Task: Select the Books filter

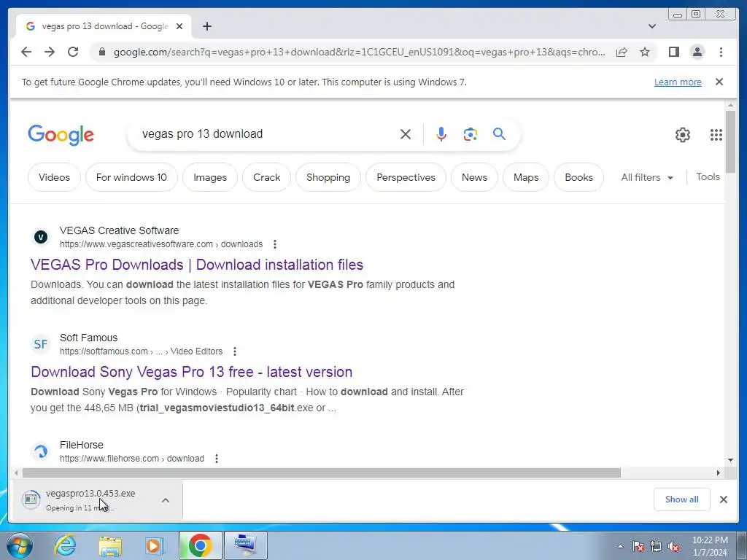Action: tap(578, 177)
